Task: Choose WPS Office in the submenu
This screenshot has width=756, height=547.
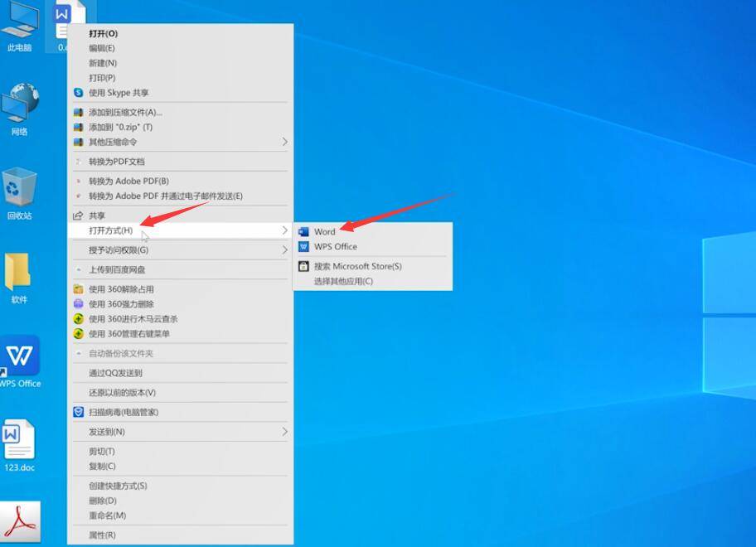Action: [335, 247]
